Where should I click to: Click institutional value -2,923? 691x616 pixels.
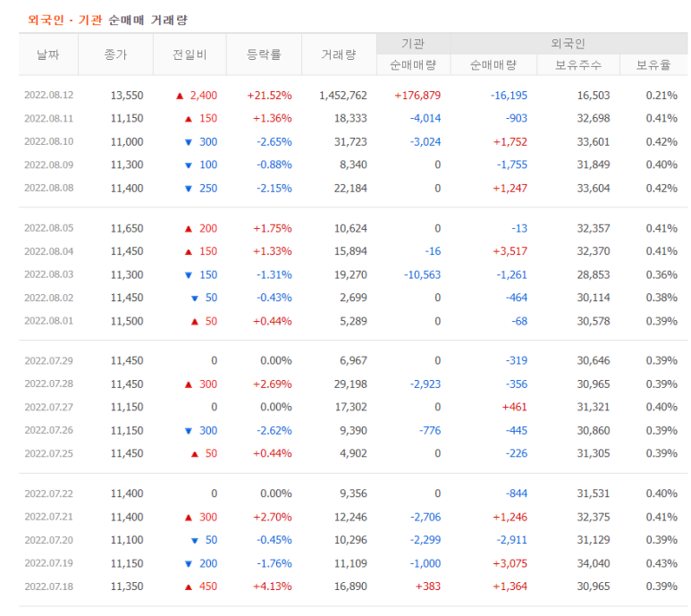tap(426, 384)
